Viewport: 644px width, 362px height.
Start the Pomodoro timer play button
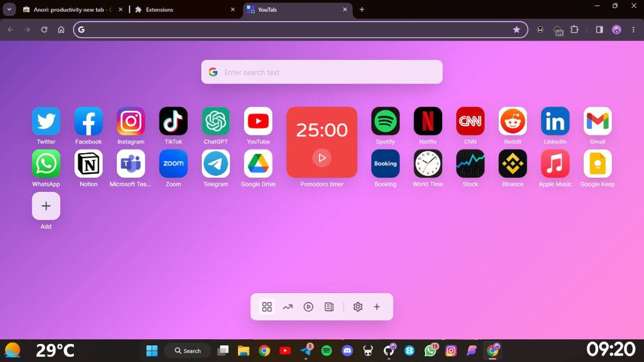click(322, 158)
